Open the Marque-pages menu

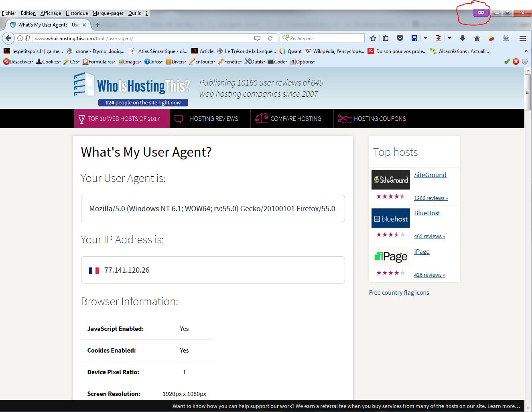(108, 13)
